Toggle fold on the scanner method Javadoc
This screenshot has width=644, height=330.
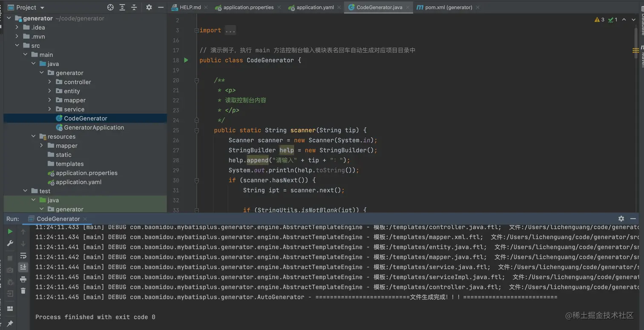click(x=197, y=80)
